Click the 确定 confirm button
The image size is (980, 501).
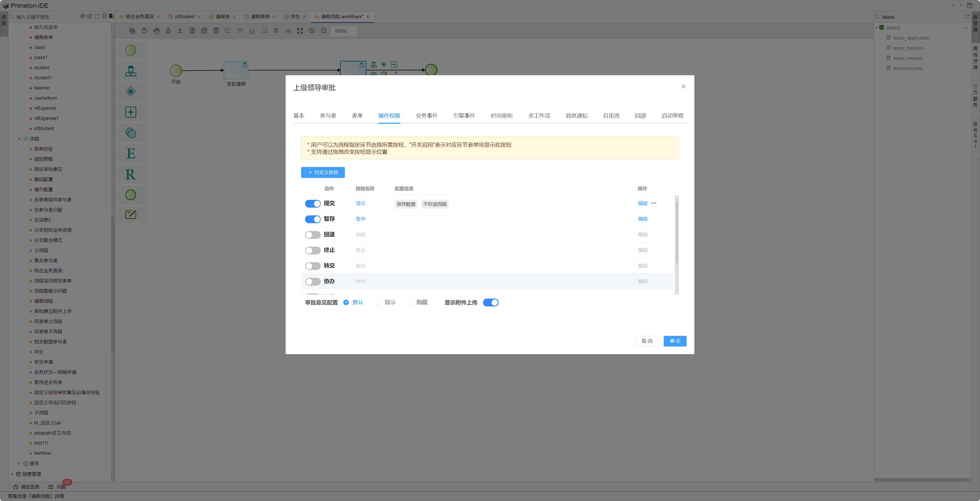tap(674, 341)
